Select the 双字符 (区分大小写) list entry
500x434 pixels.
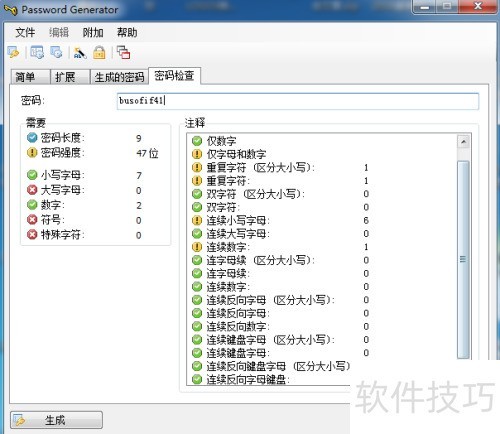(255, 194)
